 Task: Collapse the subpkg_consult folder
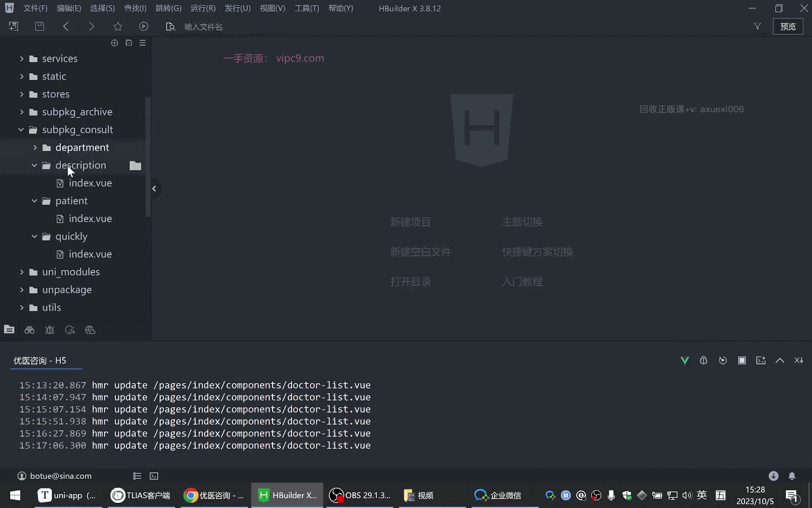[21, 130]
